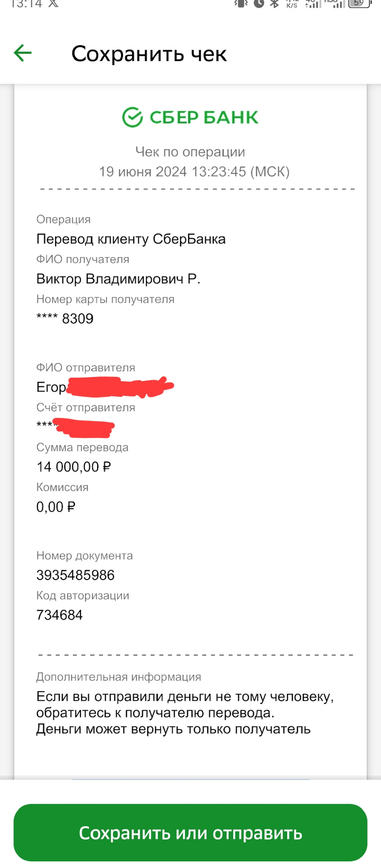This screenshot has width=381, height=868.
Task: Tap the green back arrow
Action: pyautogui.click(x=23, y=53)
